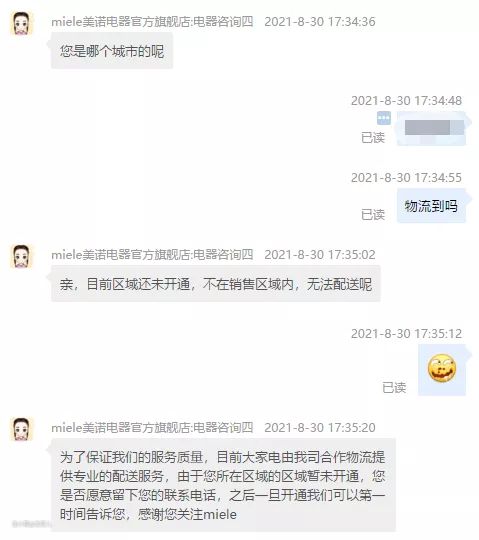479x540 pixels.
Task: Click the 已读 status beside the blurred message
Action: pos(373,137)
